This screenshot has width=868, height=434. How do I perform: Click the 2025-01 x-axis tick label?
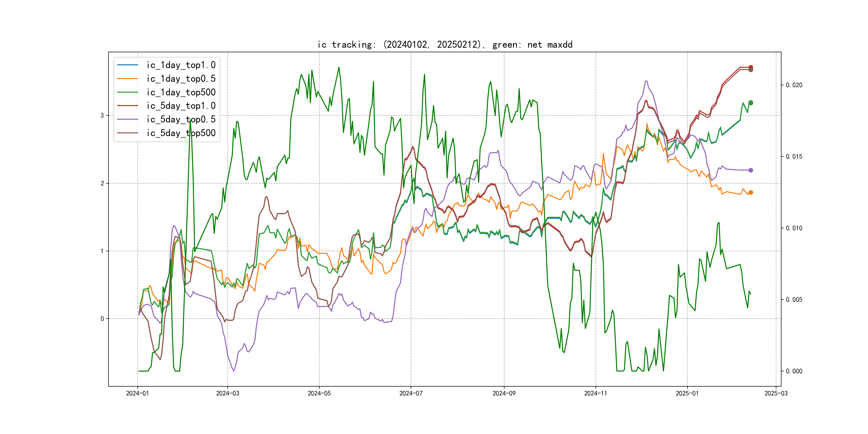(x=687, y=393)
